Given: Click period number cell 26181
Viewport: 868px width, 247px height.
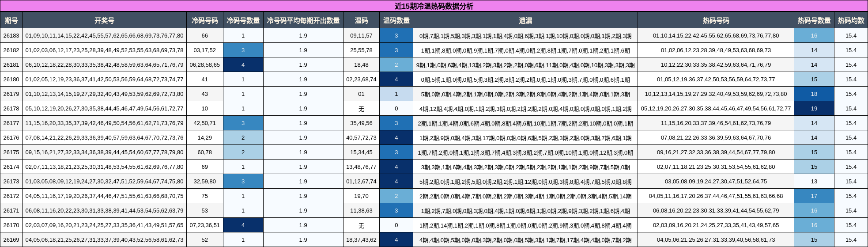Looking at the screenshot, I should pyautogui.click(x=11, y=65).
